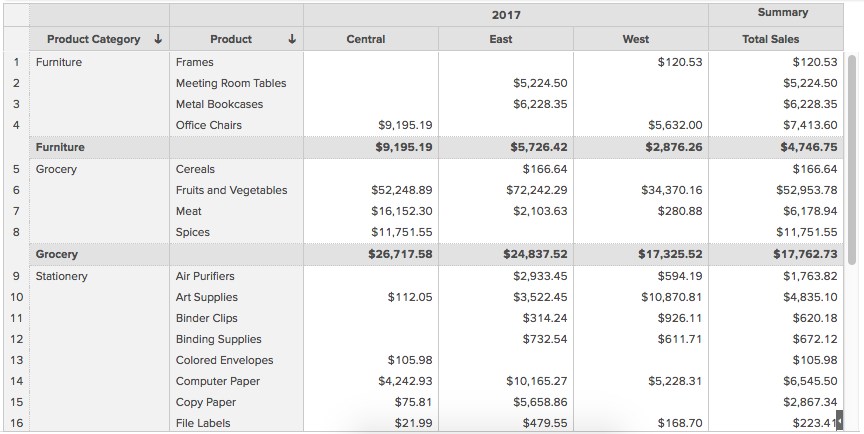This screenshot has height=434, width=864.
Task: Click the Summary group header
Action: (783, 13)
